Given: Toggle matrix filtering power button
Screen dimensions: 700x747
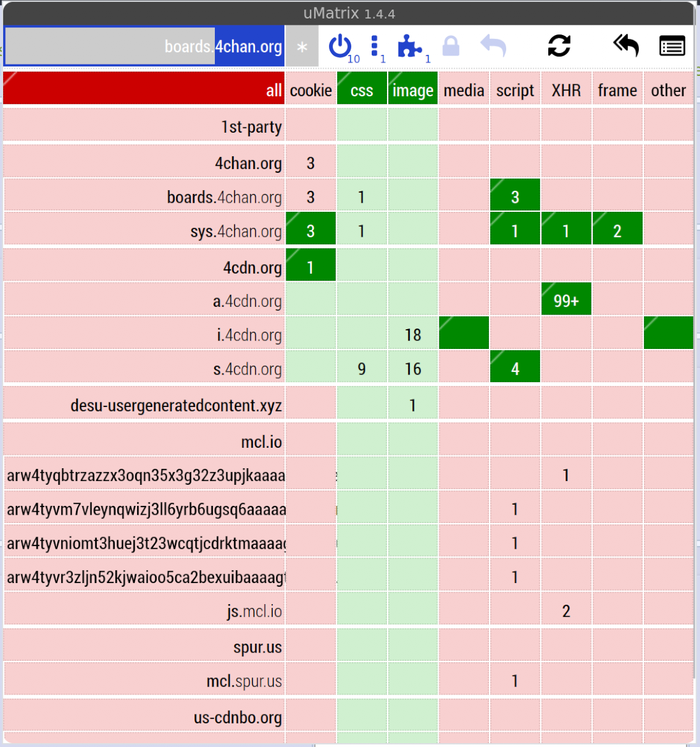Looking at the screenshot, I should (340, 46).
